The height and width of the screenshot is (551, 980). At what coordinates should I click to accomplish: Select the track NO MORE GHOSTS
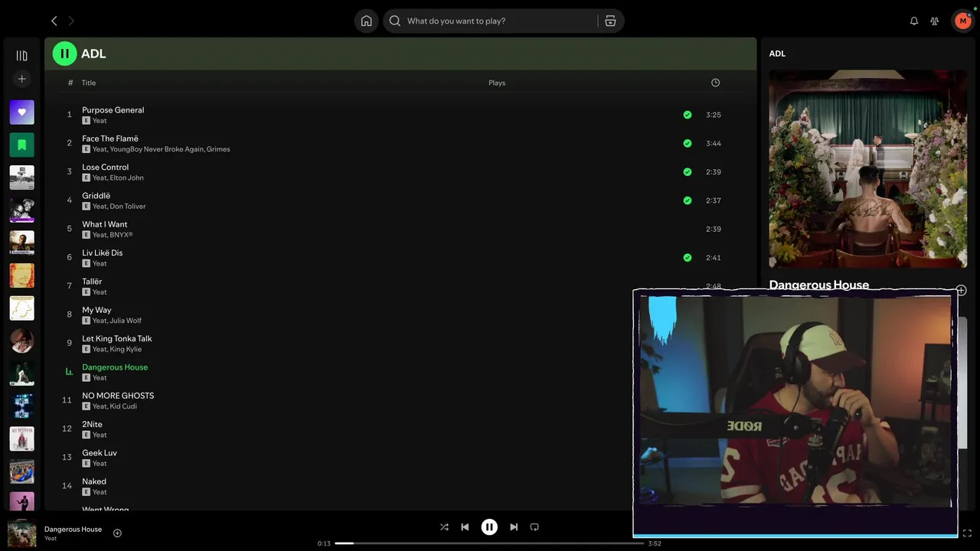(x=118, y=396)
